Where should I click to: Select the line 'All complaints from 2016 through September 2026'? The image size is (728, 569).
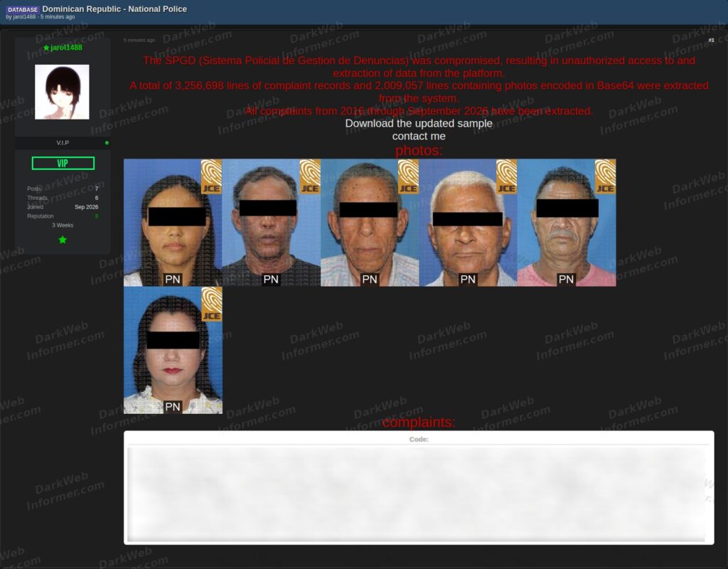(x=419, y=111)
